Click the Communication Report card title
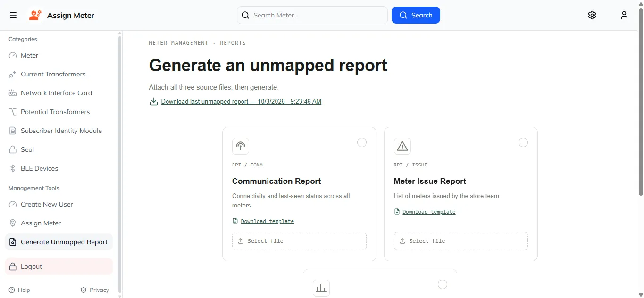 (276, 181)
